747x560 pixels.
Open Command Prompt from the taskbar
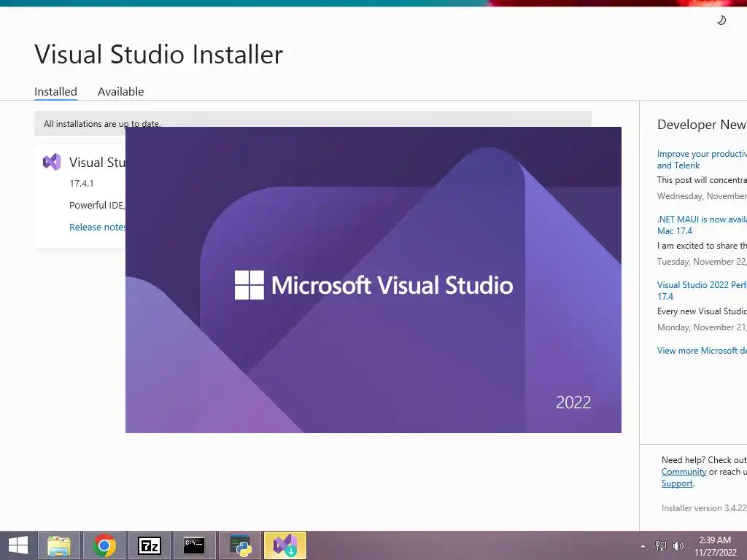pos(194,545)
